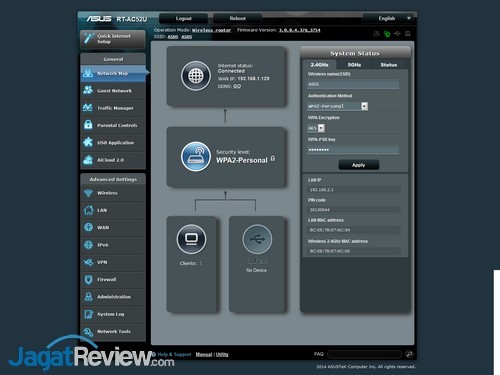This screenshot has height=375, width=500.
Task: Open WAN advanced settings
Action: [x=113, y=228]
